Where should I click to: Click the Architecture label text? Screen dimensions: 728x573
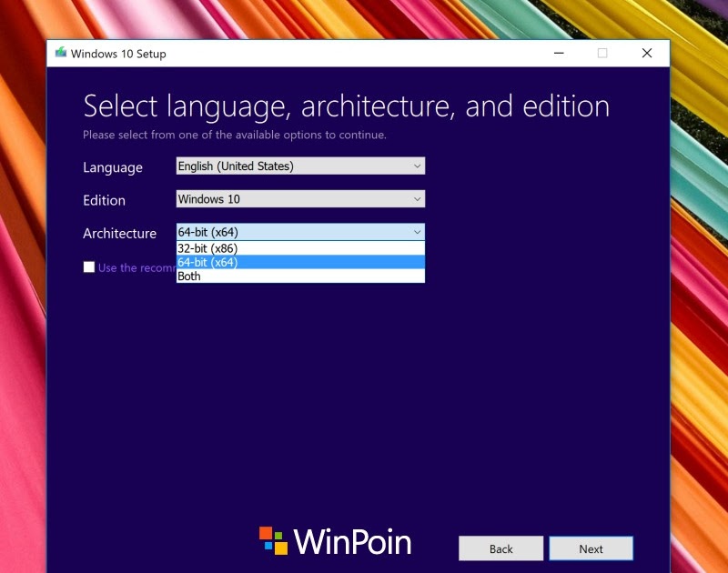[120, 234]
